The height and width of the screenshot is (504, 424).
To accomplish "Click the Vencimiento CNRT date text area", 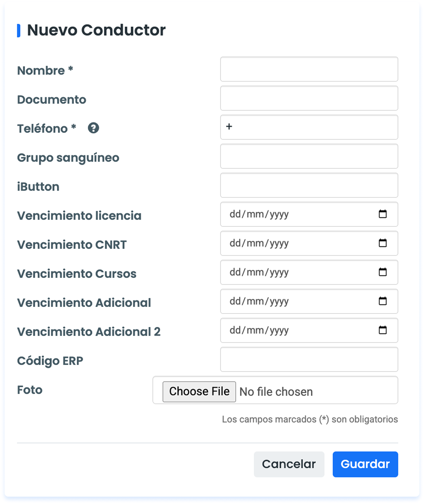I will click(x=260, y=243).
